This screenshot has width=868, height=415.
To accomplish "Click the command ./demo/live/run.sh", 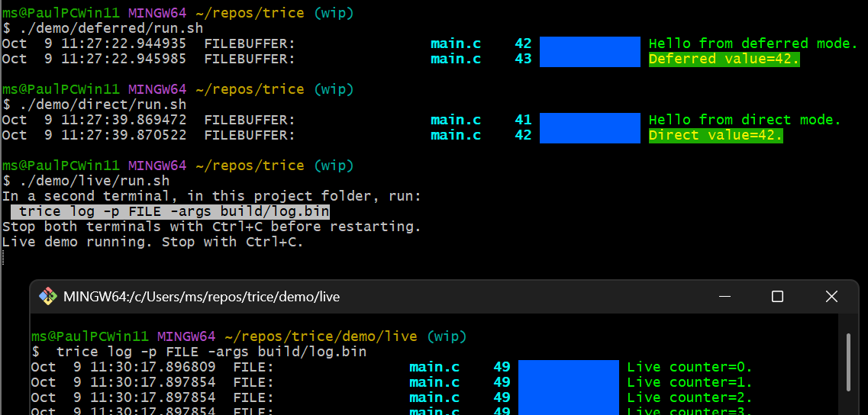I will tap(95, 180).
